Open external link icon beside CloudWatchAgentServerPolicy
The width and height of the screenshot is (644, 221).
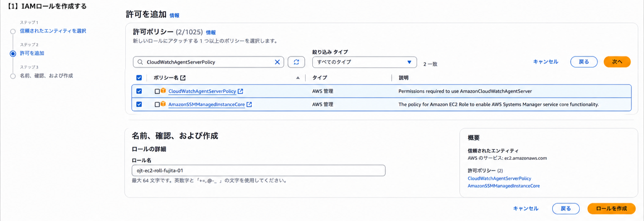point(240,91)
